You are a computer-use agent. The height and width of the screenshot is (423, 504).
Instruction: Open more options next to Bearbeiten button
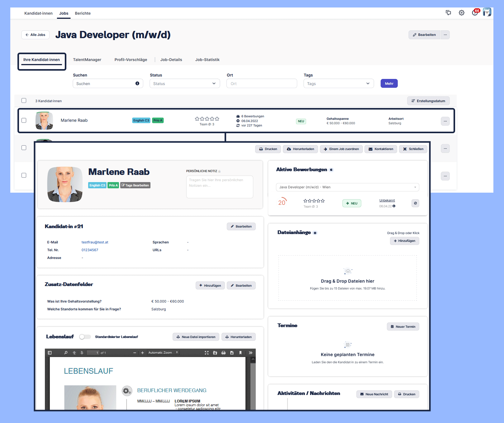(x=445, y=35)
